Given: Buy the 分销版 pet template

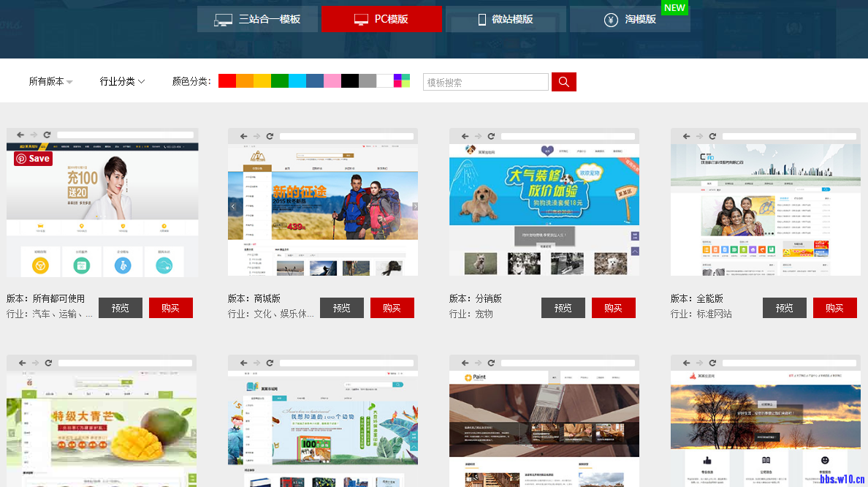Looking at the screenshot, I should coord(613,308).
